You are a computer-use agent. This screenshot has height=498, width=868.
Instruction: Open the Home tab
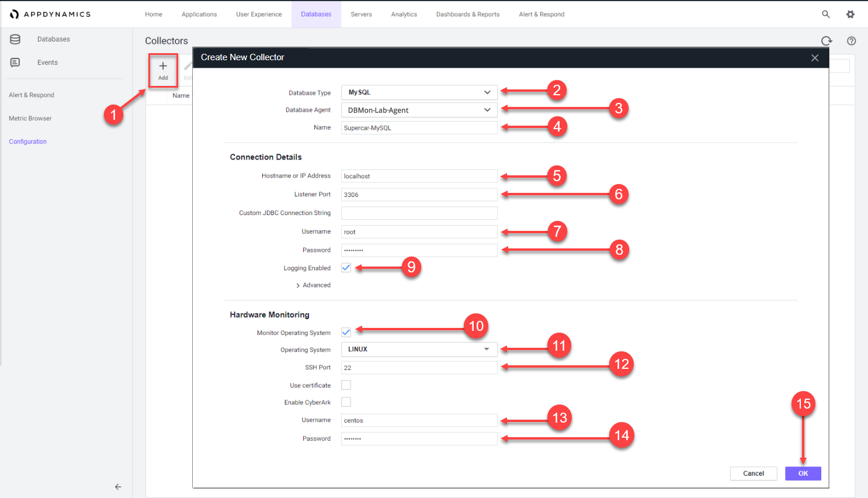point(154,14)
